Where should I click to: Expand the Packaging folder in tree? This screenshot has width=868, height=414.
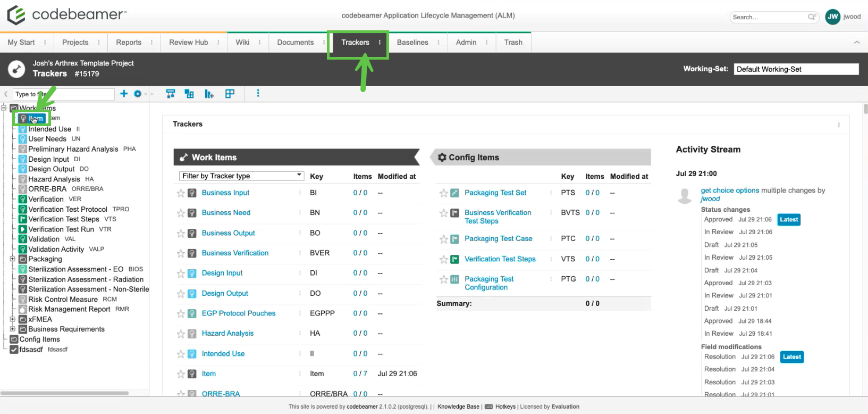point(12,259)
